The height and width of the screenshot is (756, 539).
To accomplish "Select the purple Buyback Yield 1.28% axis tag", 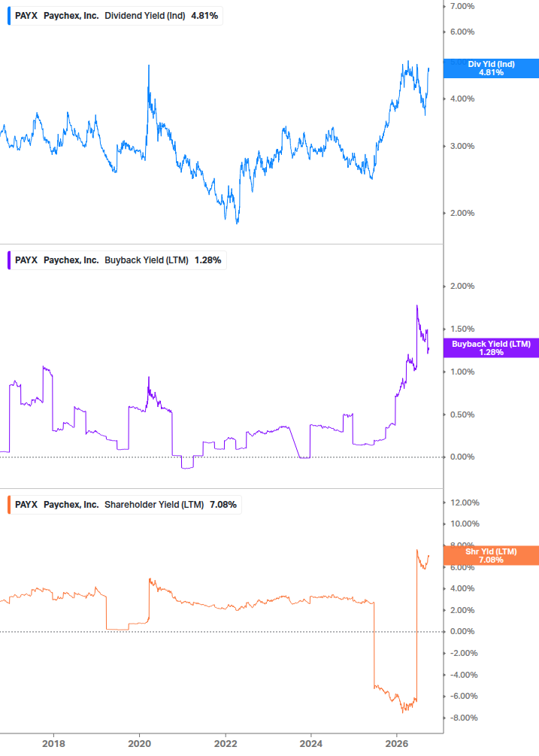I will coord(491,348).
